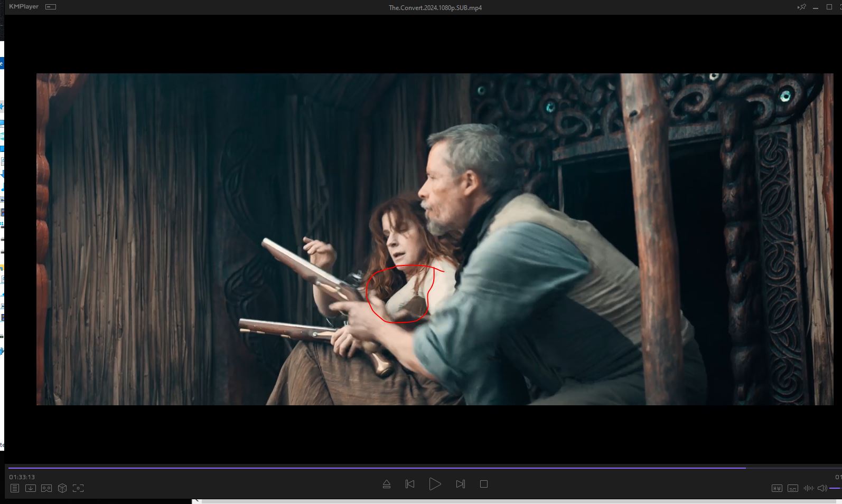Click the 3D cube icon
Image resolution: width=842 pixels, height=504 pixels.
point(62,488)
